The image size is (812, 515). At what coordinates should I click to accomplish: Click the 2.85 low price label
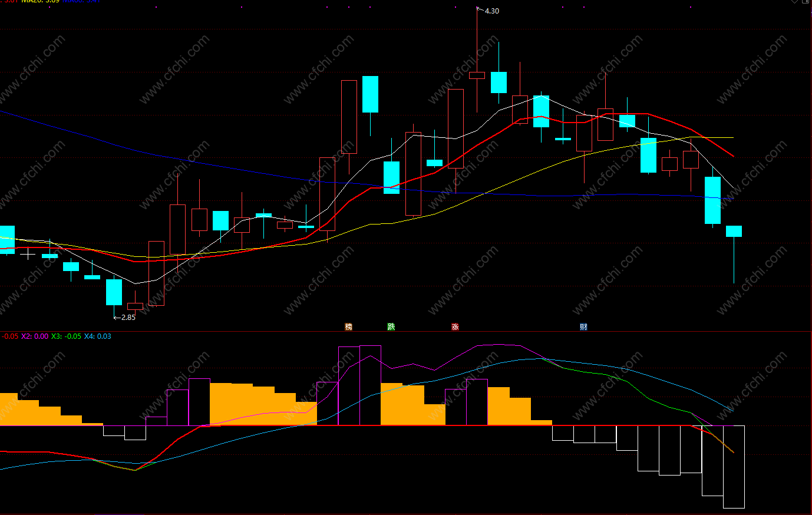[x=128, y=318]
